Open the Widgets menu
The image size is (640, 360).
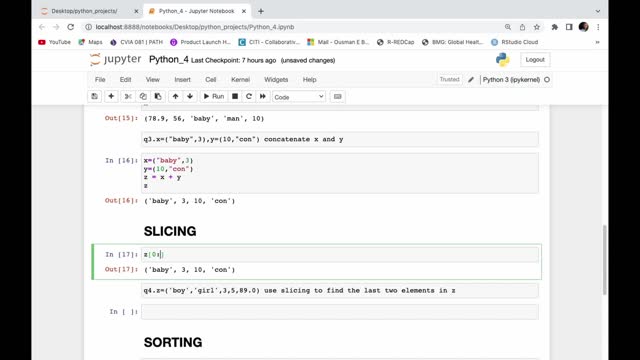pyautogui.click(x=276, y=80)
